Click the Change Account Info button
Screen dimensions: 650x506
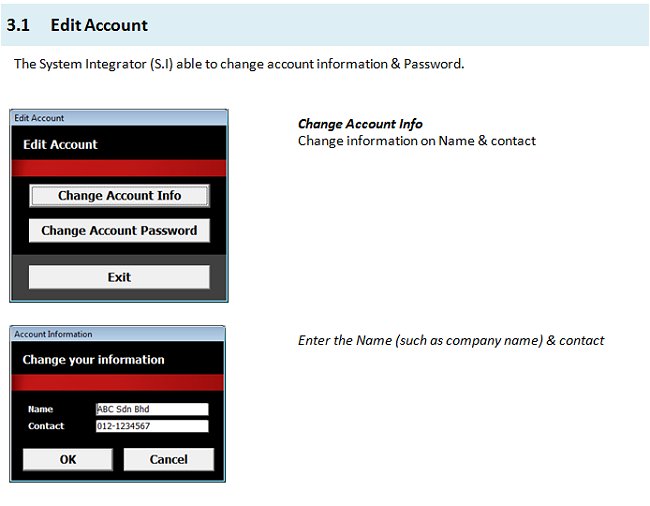(x=119, y=196)
